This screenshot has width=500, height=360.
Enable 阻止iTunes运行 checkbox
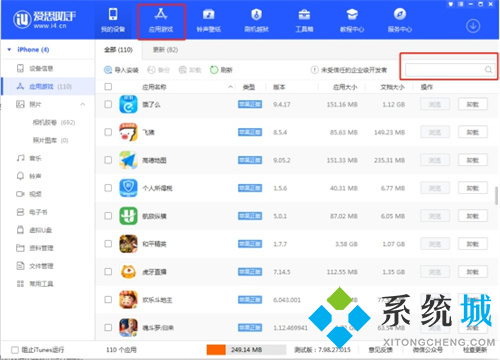coord(15,350)
